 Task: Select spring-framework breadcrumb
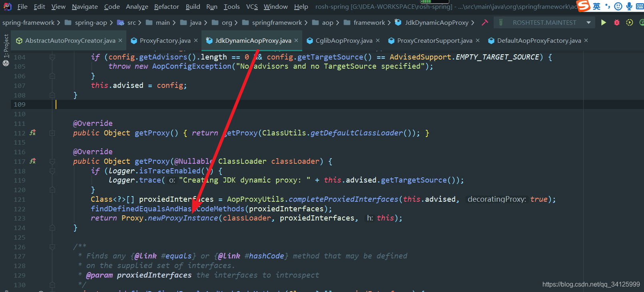(28, 23)
